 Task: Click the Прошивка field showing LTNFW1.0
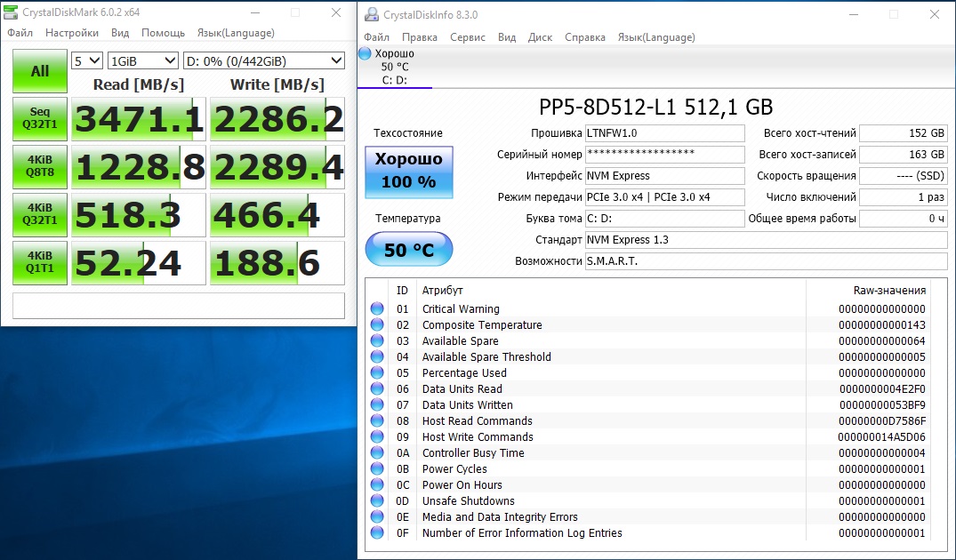point(664,132)
